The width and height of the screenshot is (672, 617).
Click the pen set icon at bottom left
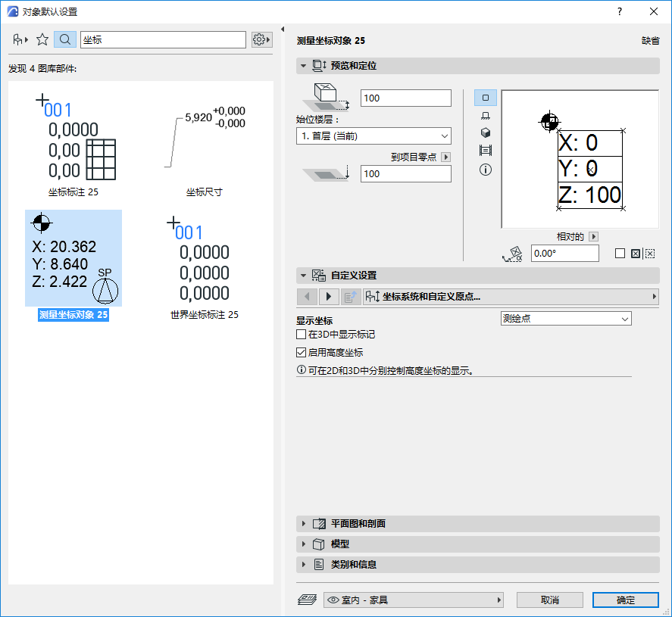click(x=307, y=599)
